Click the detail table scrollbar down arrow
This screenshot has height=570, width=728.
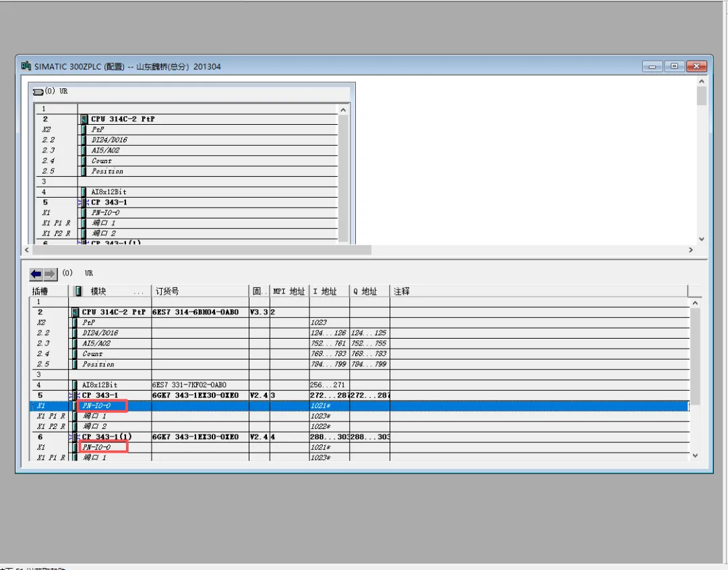point(695,456)
